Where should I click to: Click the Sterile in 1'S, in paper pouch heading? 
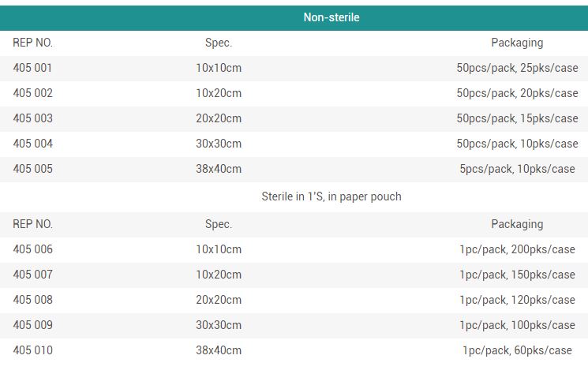[x=331, y=196]
